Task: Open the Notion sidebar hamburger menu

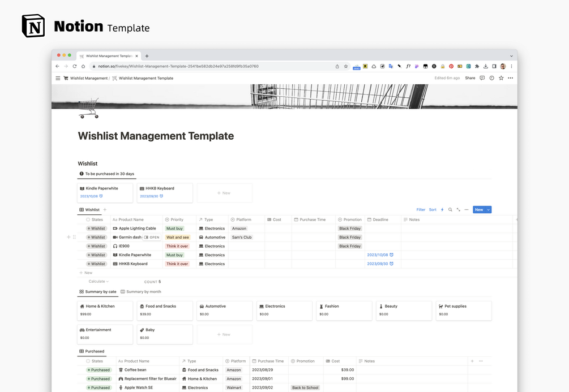Action: 58,78
